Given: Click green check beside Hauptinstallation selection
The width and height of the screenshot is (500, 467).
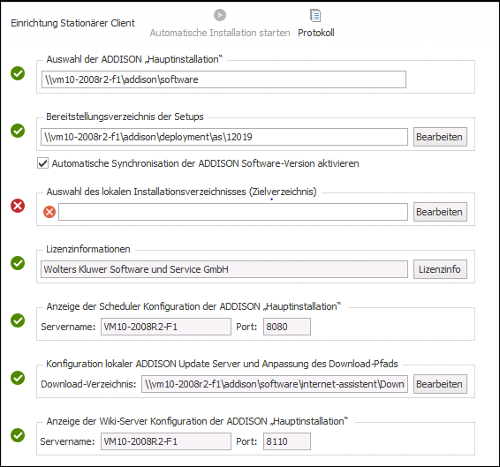Looking at the screenshot, I should tap(18, 73).
